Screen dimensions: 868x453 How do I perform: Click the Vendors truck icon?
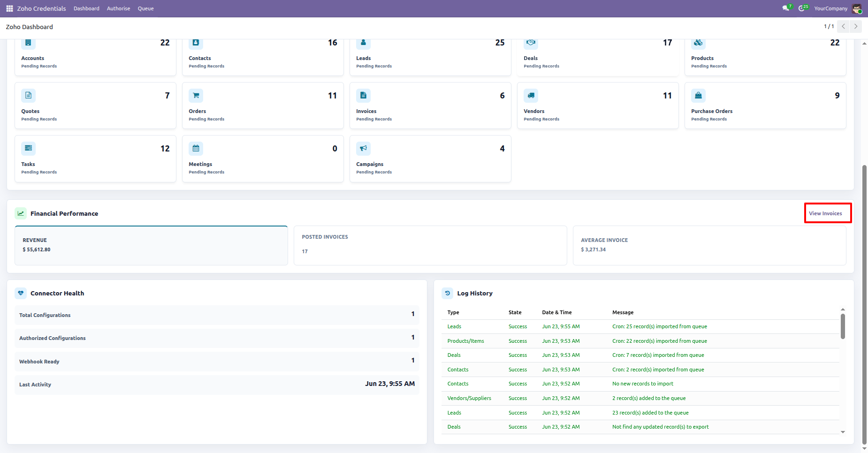(531, 96)
